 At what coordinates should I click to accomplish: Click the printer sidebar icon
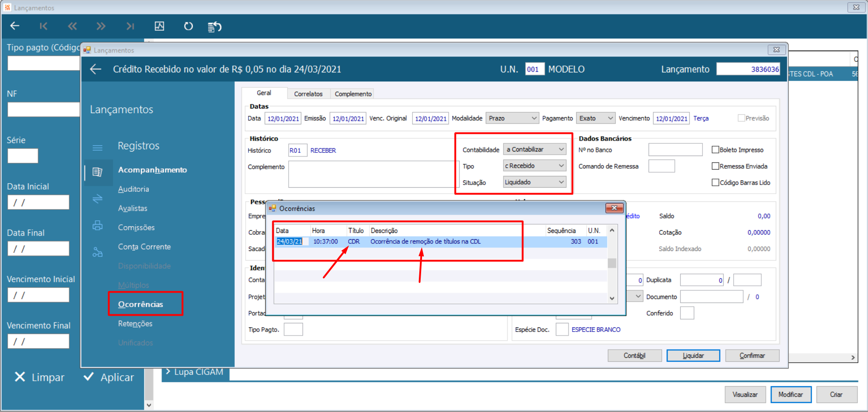tap(97, 225)
